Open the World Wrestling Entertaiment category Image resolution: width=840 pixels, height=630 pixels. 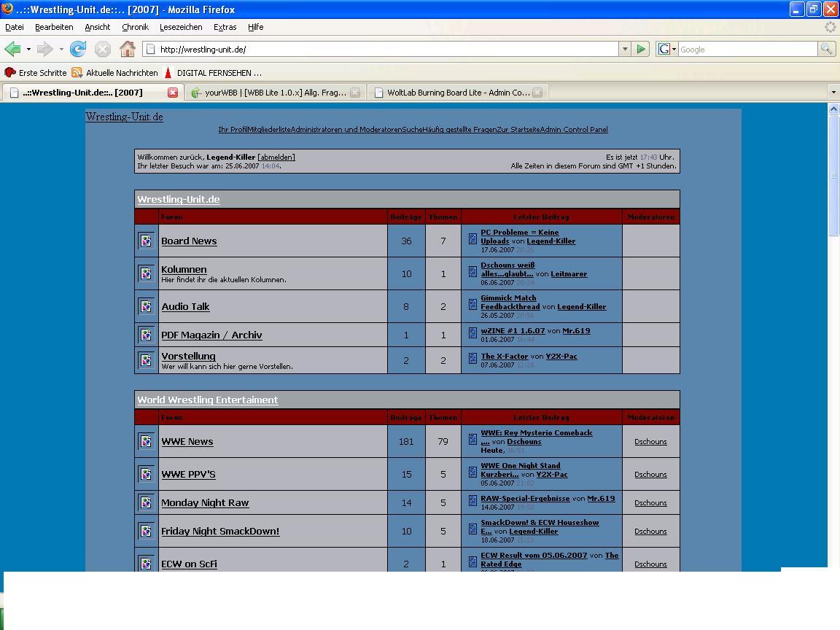click(208, 400)
